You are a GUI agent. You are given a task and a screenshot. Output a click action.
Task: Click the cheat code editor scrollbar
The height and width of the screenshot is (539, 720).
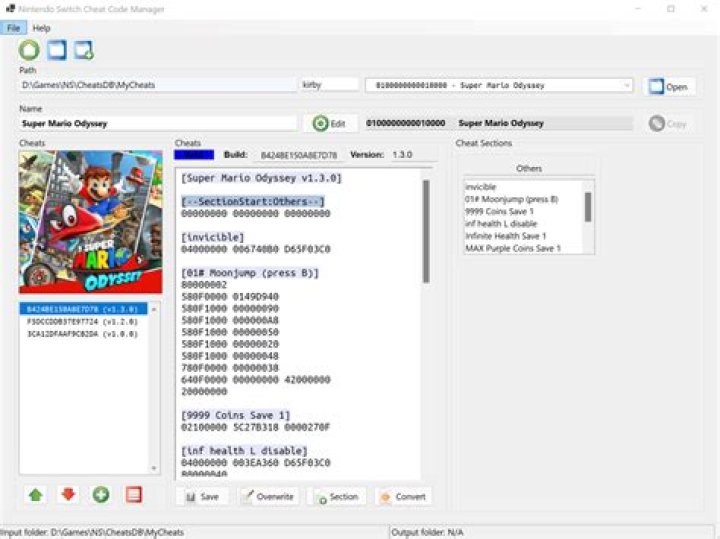coord(426,231)
